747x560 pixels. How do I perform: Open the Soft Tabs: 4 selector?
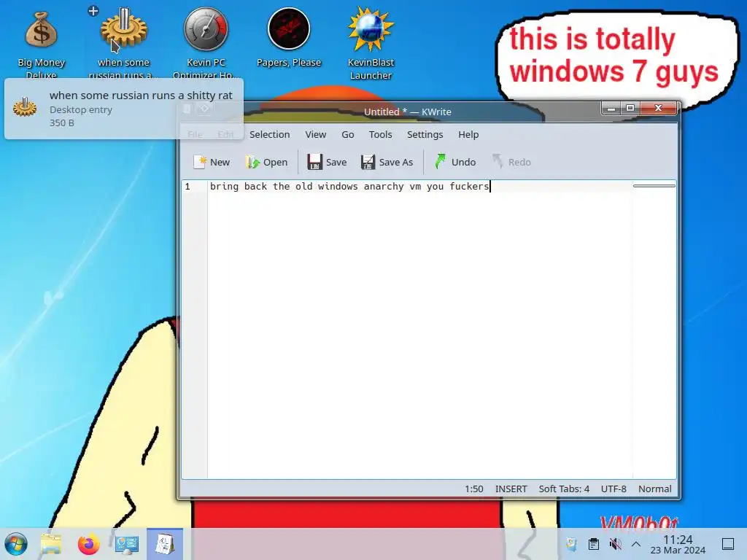click(564, 489)
